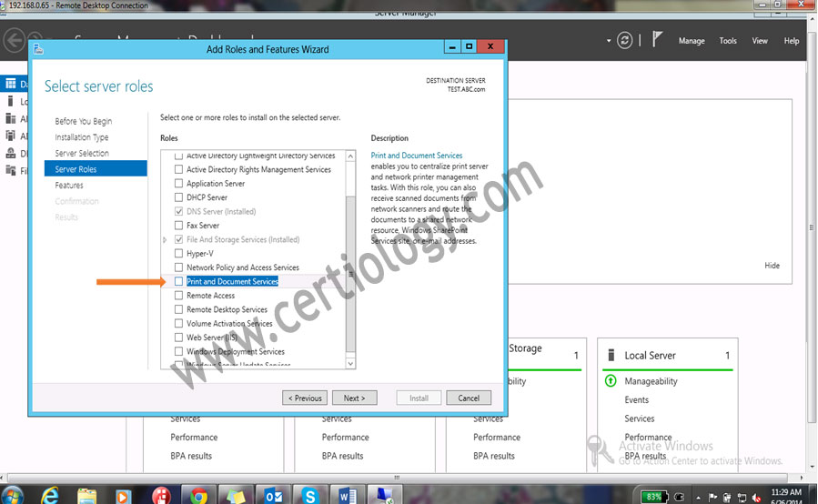Go to the Features step
Image resolution: width=818 pixels, height=504 pixels.
[69, 186]
